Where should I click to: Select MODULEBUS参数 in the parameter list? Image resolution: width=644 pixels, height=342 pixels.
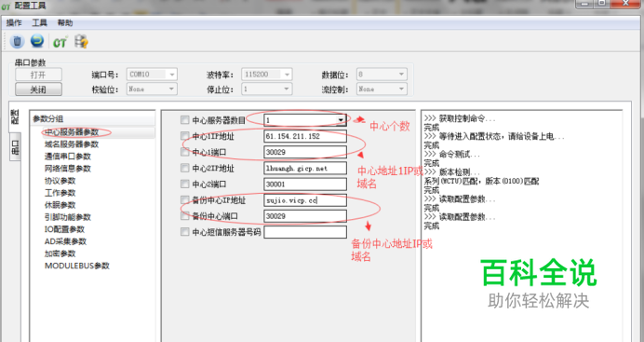[x=77, y=266]
